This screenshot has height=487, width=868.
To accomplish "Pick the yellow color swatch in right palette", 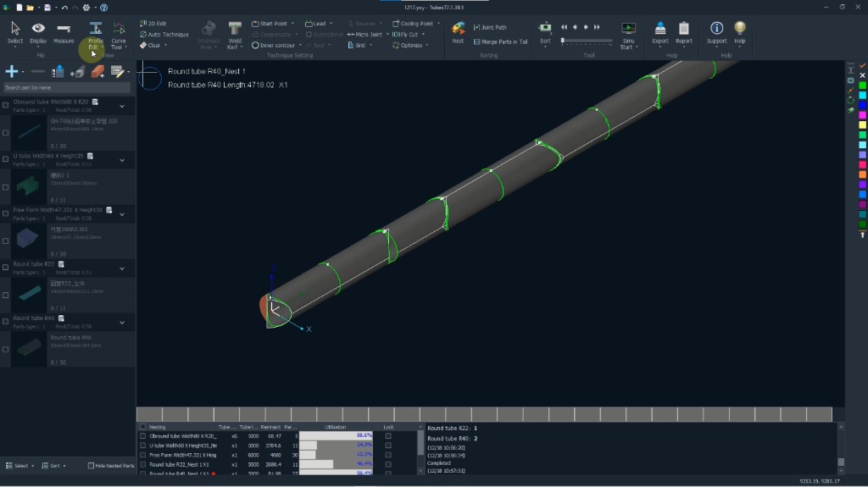I will click(862, 125).
